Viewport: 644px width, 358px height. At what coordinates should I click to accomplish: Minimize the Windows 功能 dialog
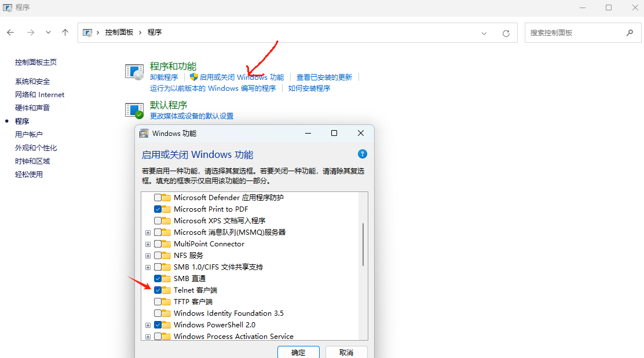point(308,133)
